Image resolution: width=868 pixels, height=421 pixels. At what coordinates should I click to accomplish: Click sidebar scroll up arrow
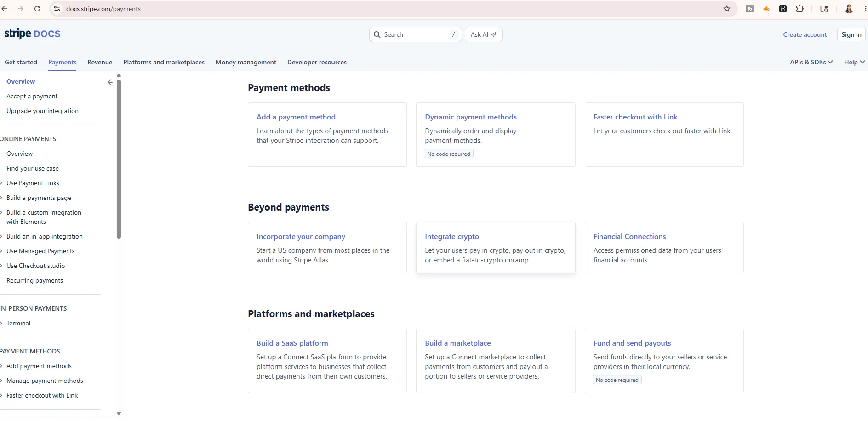coord(119,75)
